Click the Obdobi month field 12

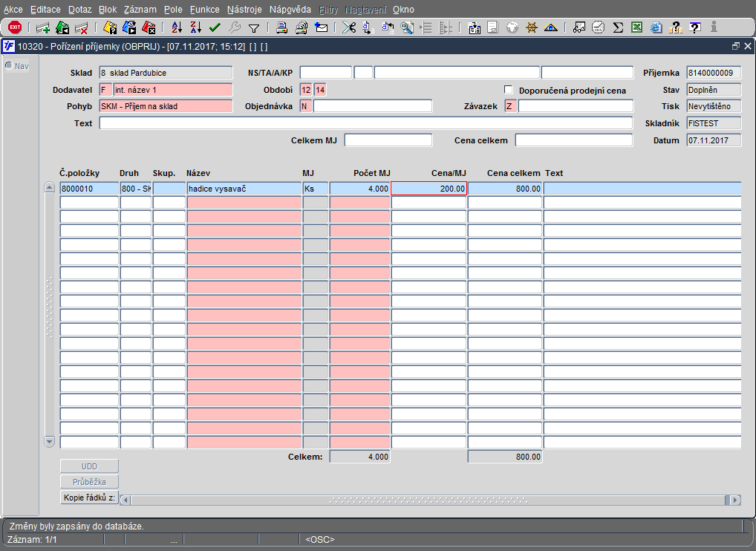pyautogui.click(x=306, y=90)
